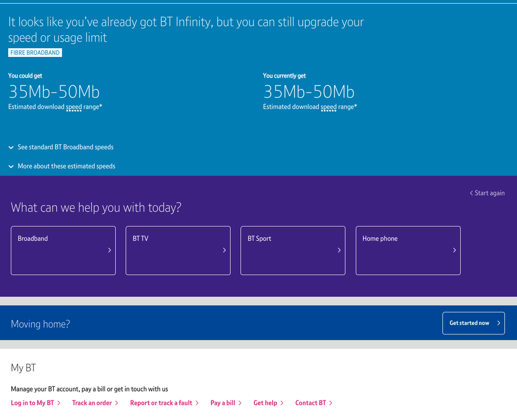The image size is (517, 420).
Task: Click the arrow icon in Get started now
Action: coord(498,323)
